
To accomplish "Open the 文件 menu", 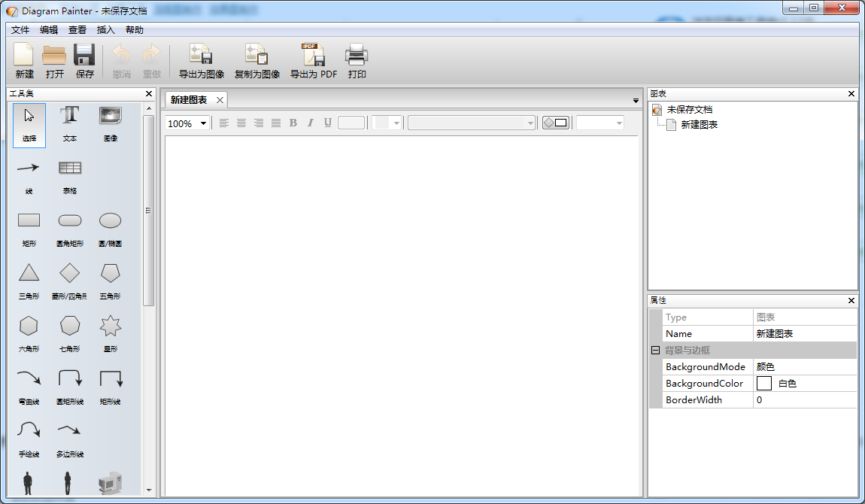I will pos(20,30).
